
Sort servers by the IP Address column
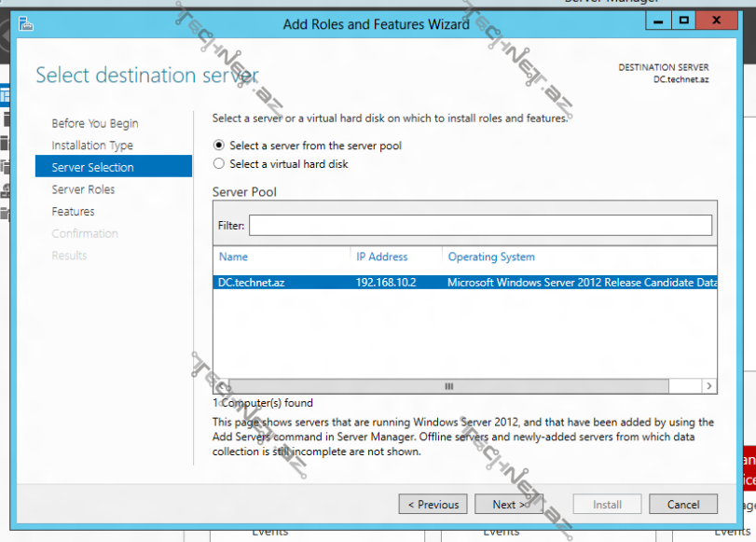point(382,257)
